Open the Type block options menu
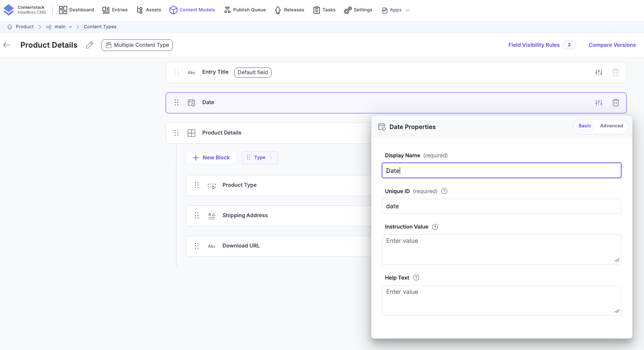 coord(271,158)
